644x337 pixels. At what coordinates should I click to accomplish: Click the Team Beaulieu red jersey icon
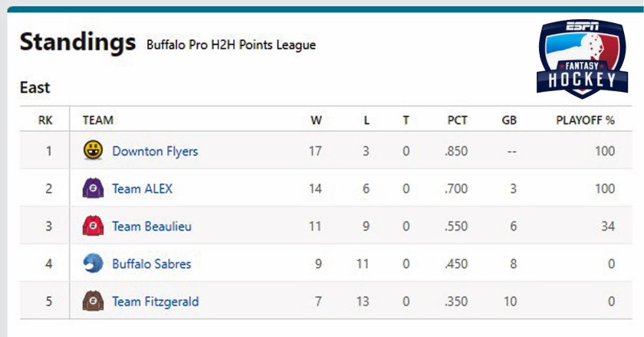pos(93,226)
